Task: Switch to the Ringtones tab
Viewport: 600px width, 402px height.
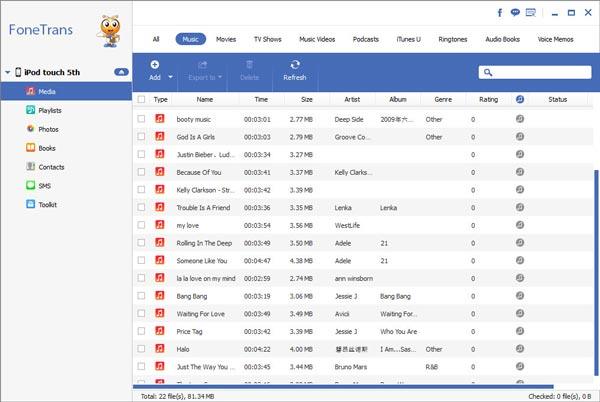Action: pyautogui.click(x=453, y=39)
